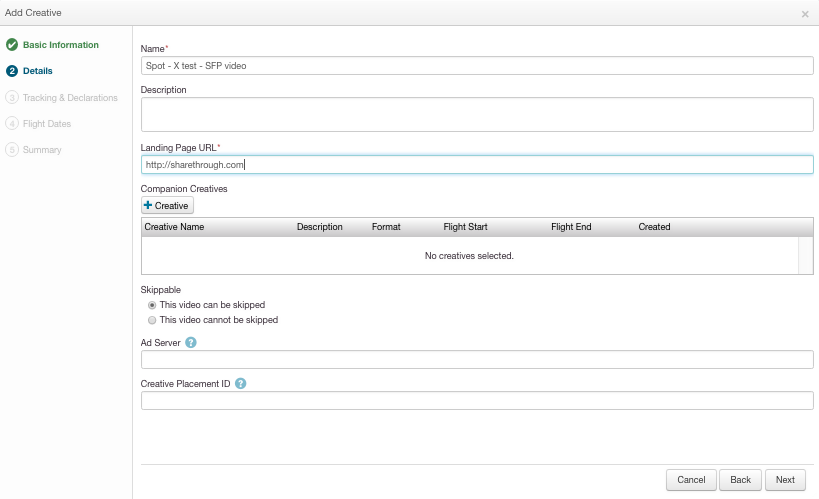Viewport: 819px width, 499px height.
Task: Cancel the Add Creative wizard
Action: pyautogui.click(x=691, y=480)
